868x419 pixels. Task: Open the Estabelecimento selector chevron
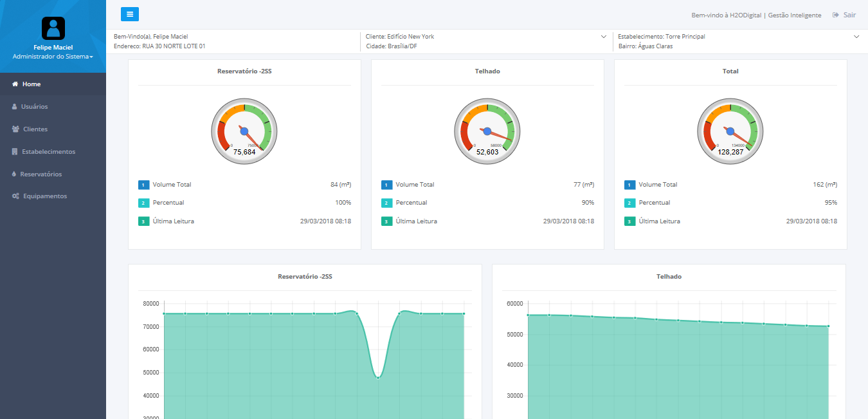pos(856,37)
